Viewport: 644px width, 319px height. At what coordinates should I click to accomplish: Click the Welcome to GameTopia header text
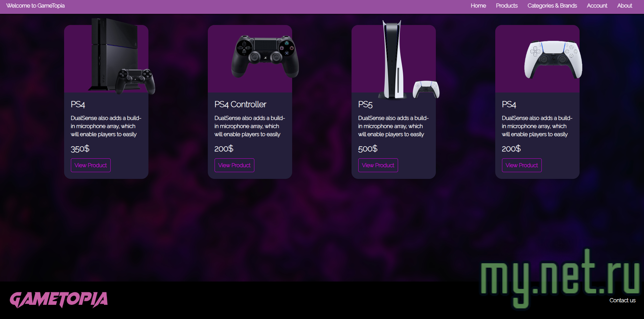35,5
